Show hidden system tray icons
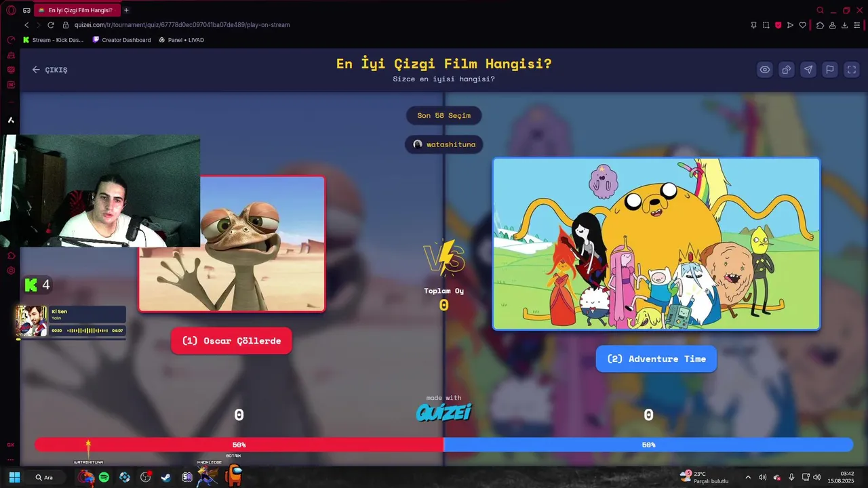 coord(748,477)
